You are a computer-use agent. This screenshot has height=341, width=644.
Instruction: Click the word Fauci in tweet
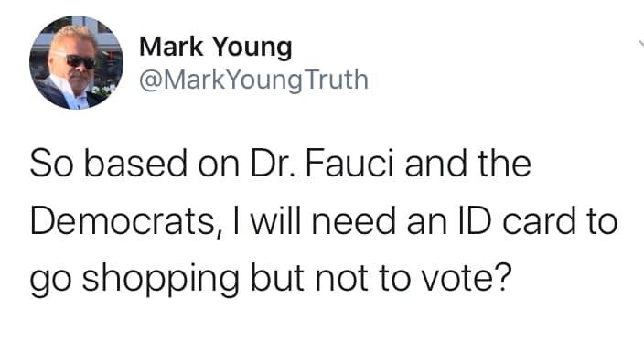click(349, 164)
